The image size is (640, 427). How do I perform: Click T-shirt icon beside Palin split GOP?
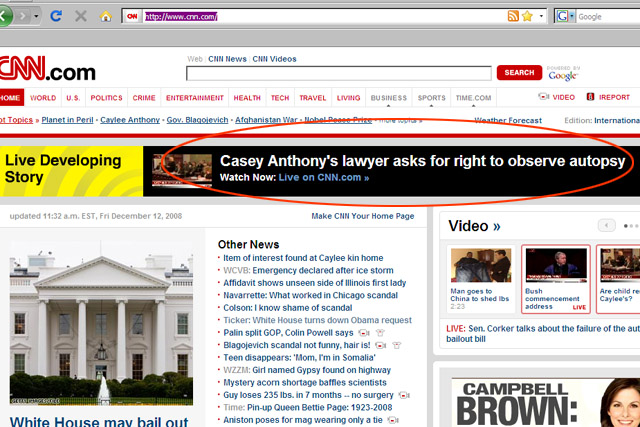(380, 333)
